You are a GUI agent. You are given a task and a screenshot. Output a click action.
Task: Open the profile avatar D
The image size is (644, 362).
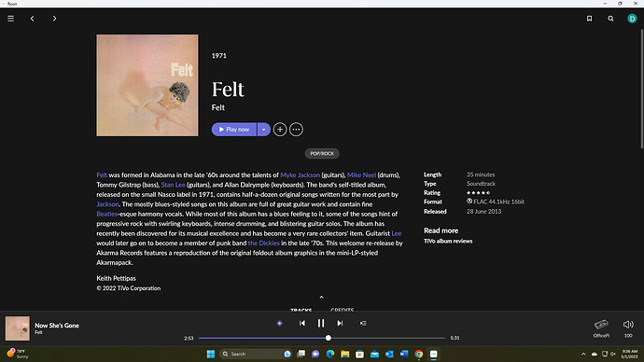pyautogui.click(x=632, y=19)
